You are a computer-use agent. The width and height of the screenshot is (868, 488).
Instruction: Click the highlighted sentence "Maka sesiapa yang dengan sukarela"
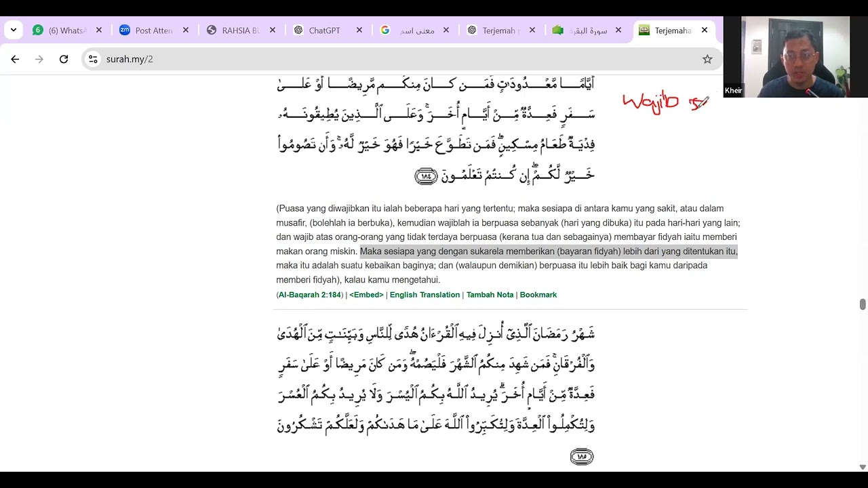(x=549, y=251)
